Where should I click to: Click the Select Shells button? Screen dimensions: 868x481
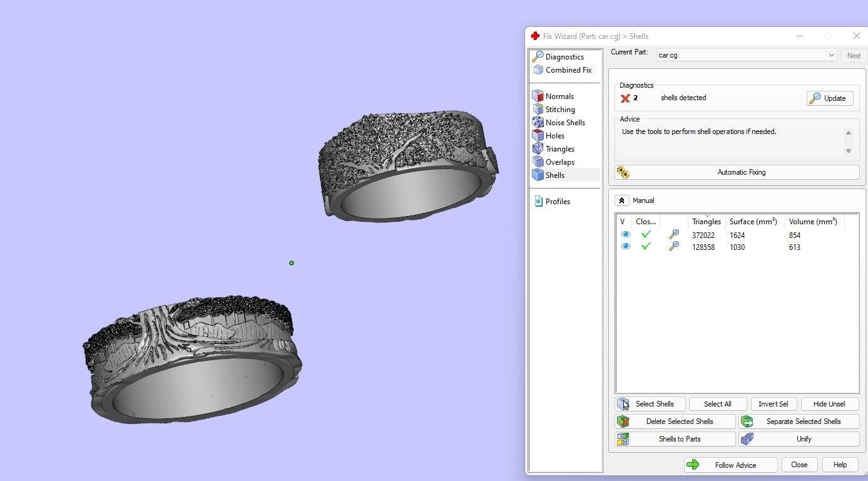pos(651,404)
